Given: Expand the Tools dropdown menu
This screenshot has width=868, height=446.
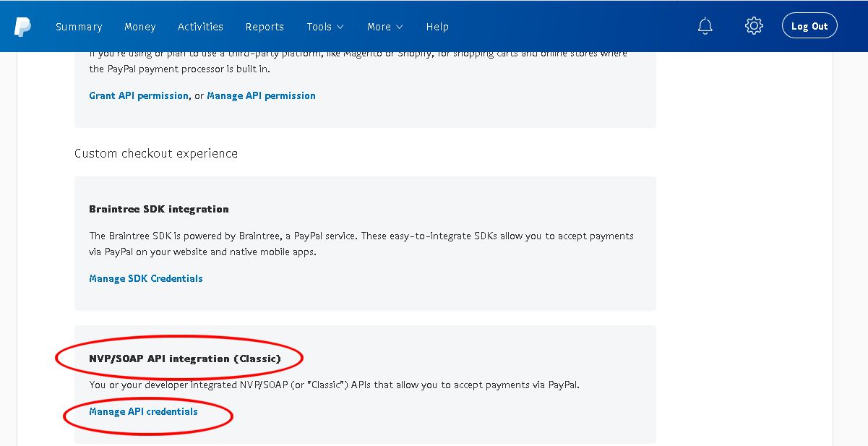Looking at the screenshot, I should pyautogui.click(x=325, y=27).
